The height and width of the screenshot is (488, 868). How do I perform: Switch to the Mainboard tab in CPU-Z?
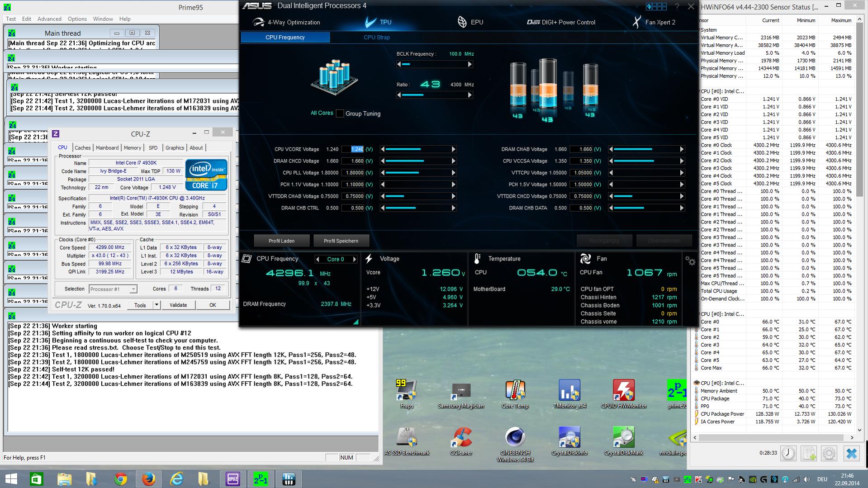pos(107,148)
